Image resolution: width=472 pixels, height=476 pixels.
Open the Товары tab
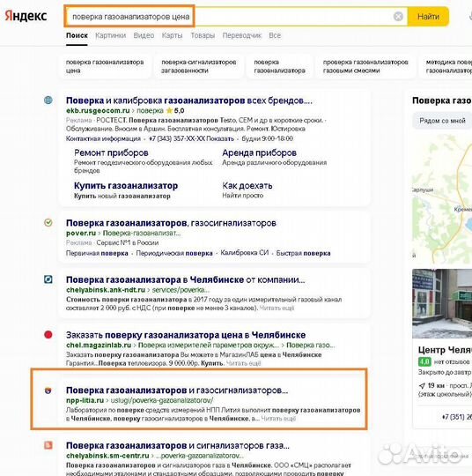click(x=203, y=35)
